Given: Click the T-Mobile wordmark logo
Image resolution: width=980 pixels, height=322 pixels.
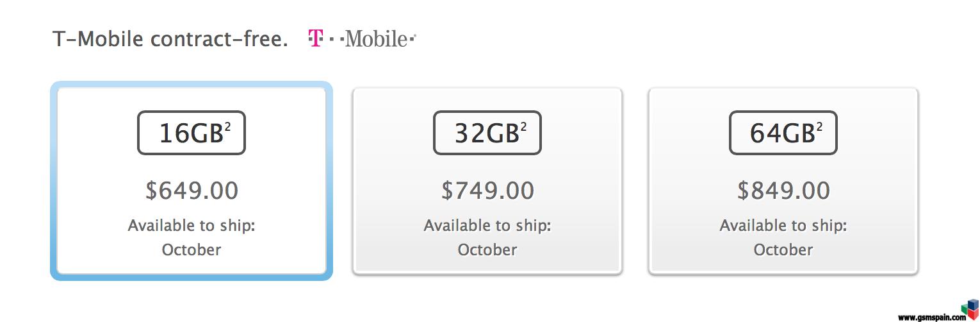Looking at the screenshot, I should tap(362, 39).
